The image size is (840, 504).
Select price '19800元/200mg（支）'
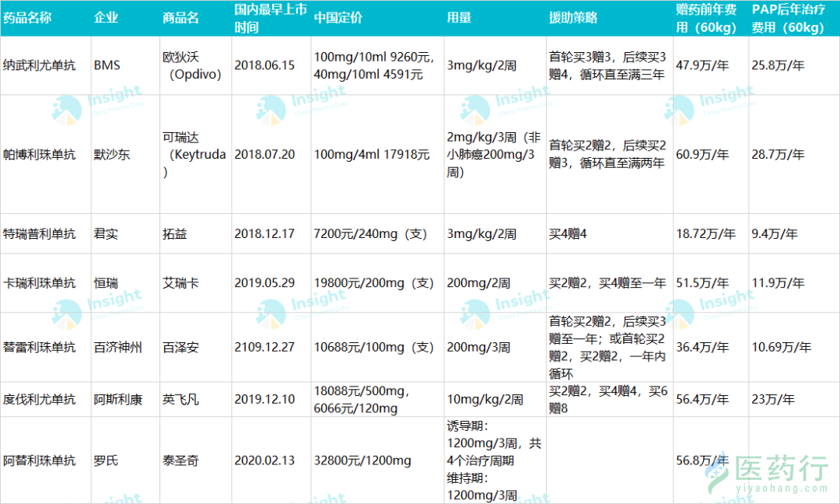pyautogui.click(x=374, y=283)
